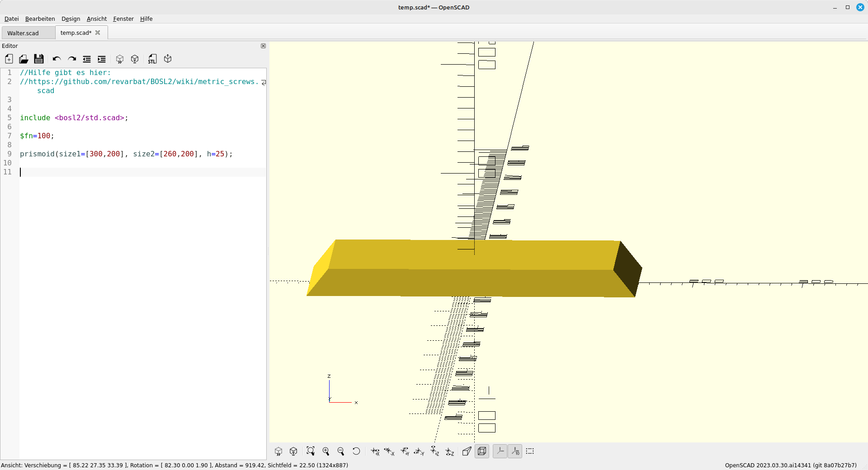Click the Preview icon in editor toolbar
The width and height of the screenshot is (868, 470).
point(120,59)
